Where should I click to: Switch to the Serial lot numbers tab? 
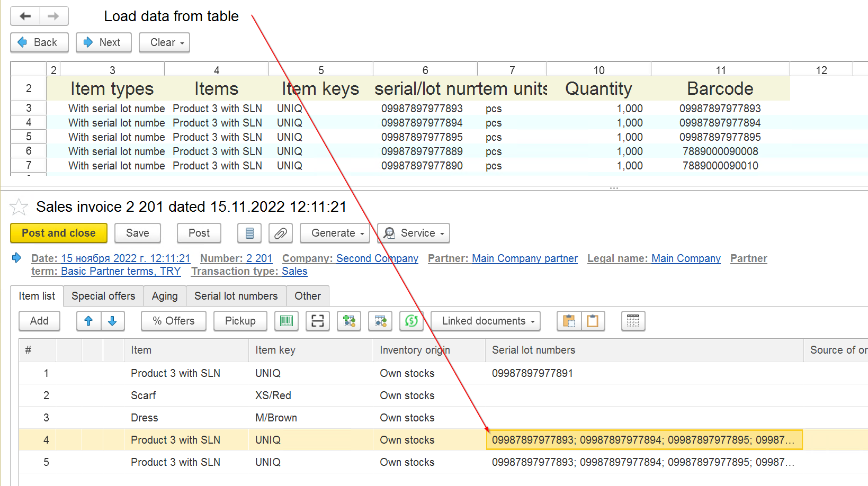[x=236, y=296]
